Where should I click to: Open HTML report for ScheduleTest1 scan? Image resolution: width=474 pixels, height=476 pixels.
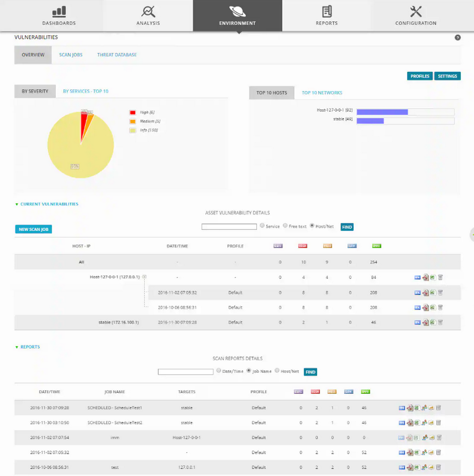click(402, 408)
